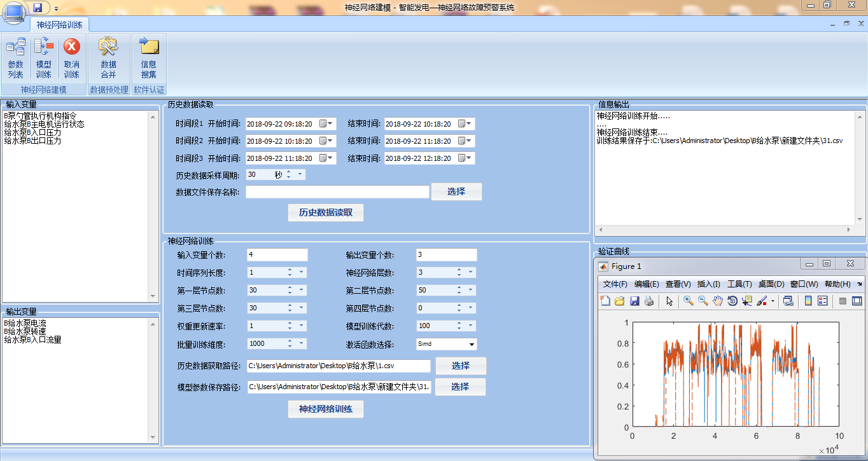
Task: Start 模型训练 from the ribbon
Action: tap(44, 58)
